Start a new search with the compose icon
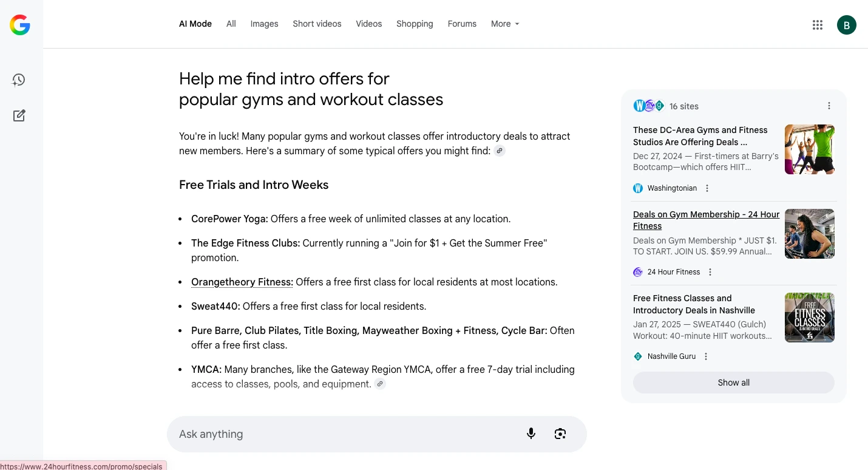868x470 pixels. 19,115
